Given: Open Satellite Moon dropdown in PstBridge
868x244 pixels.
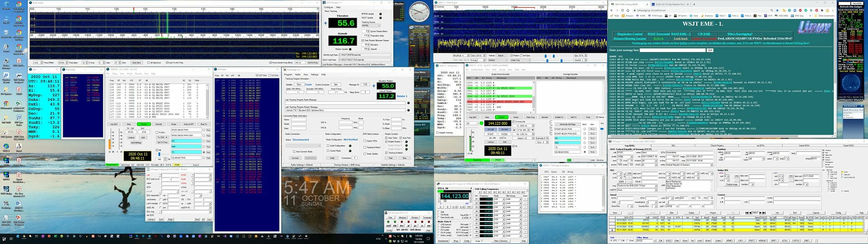Looking at the screenshot, I should 299,84.
